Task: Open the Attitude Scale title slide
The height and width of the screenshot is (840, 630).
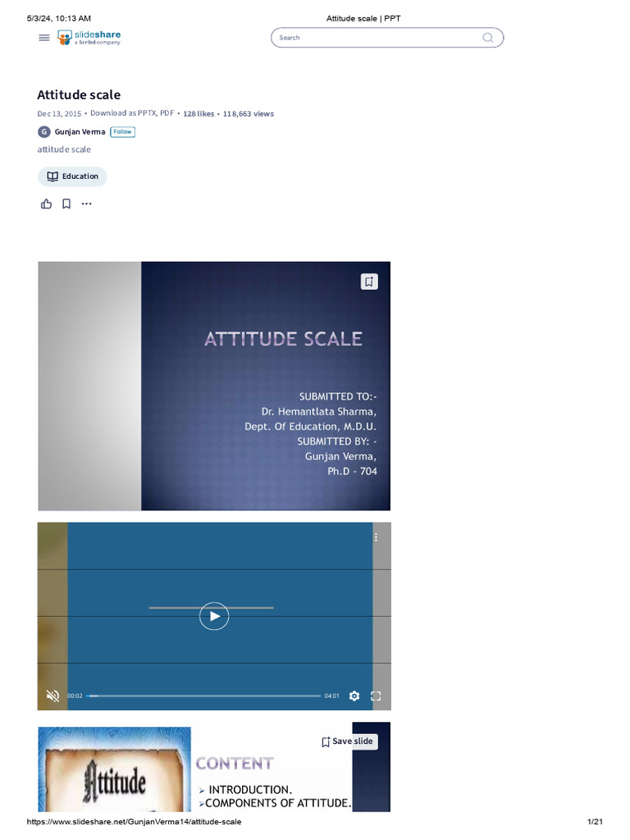Action: point(214,386)
